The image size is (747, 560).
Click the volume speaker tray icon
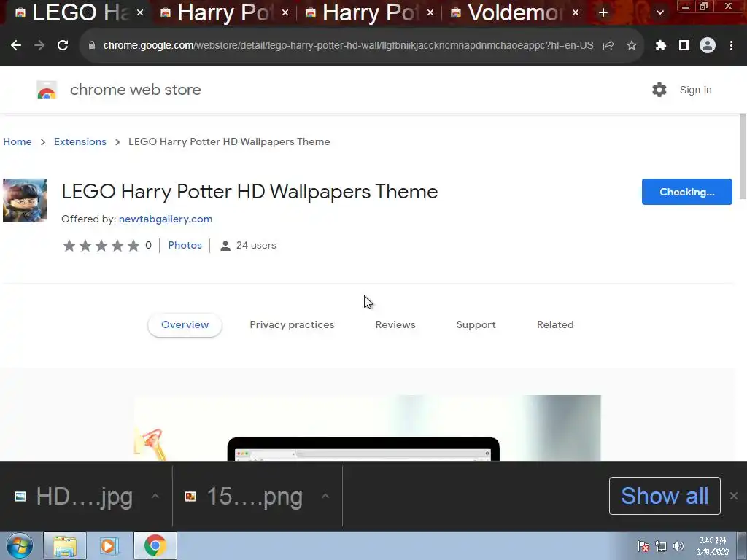click(678, 546)
